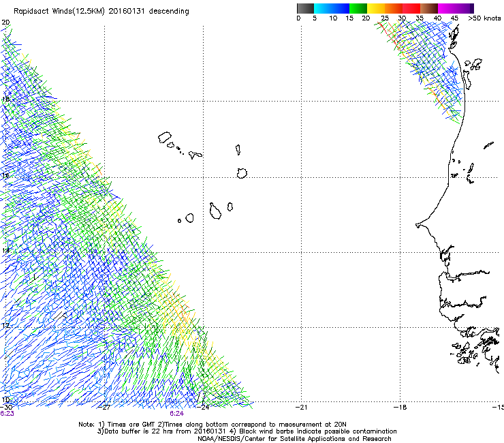Click the purple '8:24' overpass time label
504x443 pixels.
(x=177, y=414)
